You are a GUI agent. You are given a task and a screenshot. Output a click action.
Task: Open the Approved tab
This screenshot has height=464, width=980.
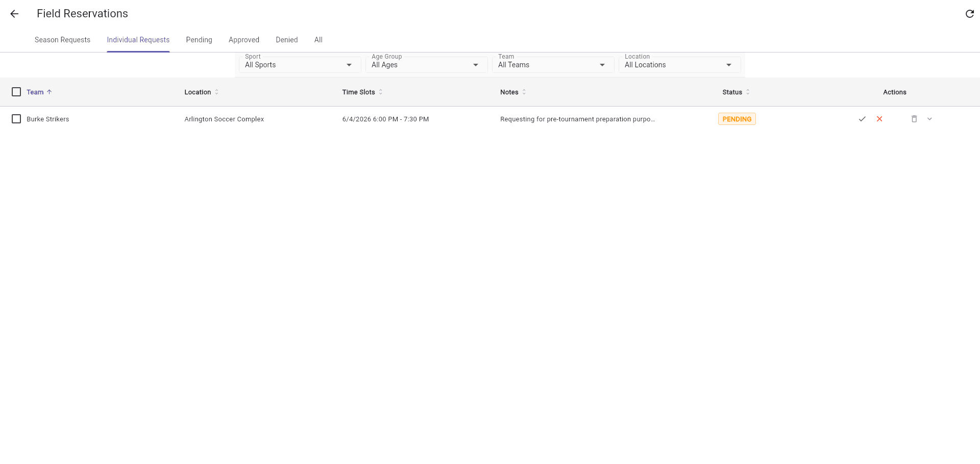point(244,40)
